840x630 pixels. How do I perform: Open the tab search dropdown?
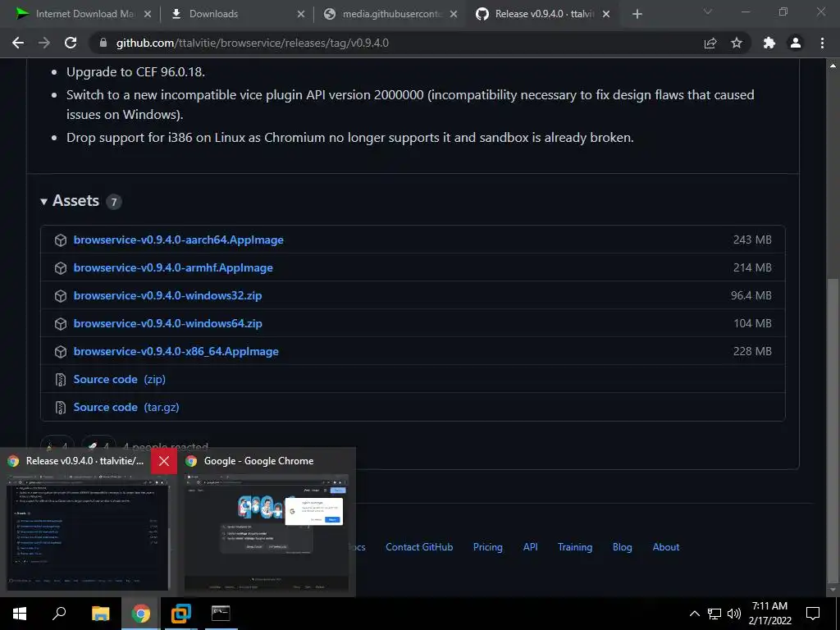point(708,11)
